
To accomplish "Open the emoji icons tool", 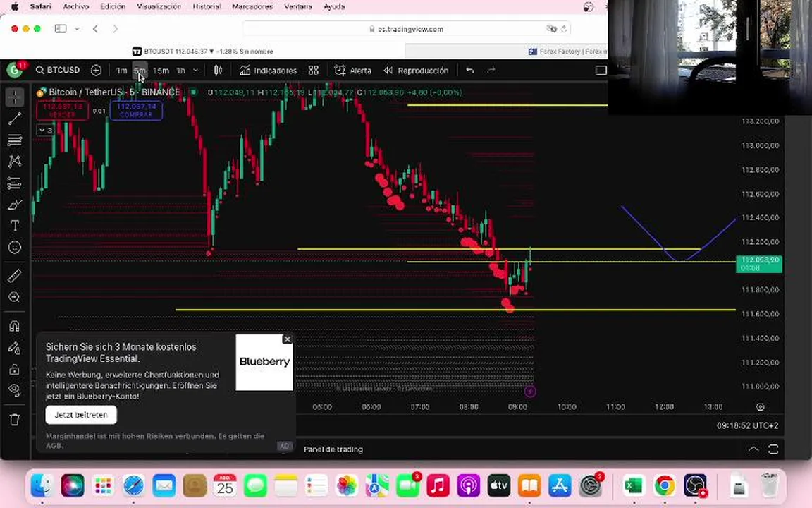I will pyautogui.click(x=15, y=248).
